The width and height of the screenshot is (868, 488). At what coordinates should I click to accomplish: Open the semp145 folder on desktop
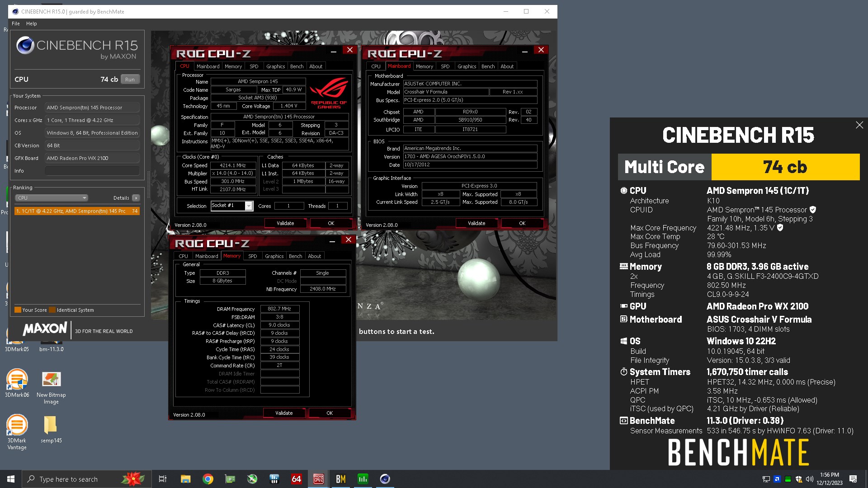51,429
